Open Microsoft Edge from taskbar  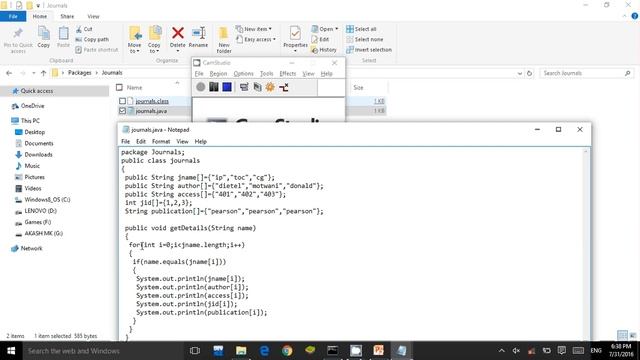click(264, 351)
